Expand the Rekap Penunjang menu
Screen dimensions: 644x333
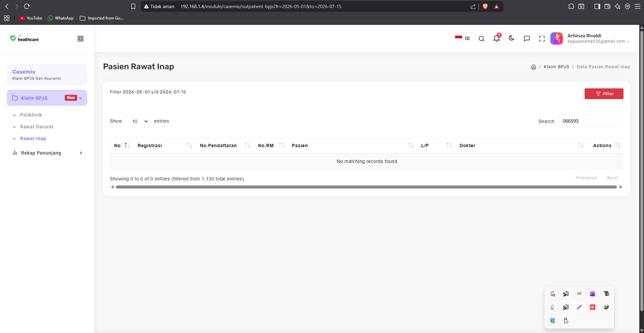coord(47,153)
